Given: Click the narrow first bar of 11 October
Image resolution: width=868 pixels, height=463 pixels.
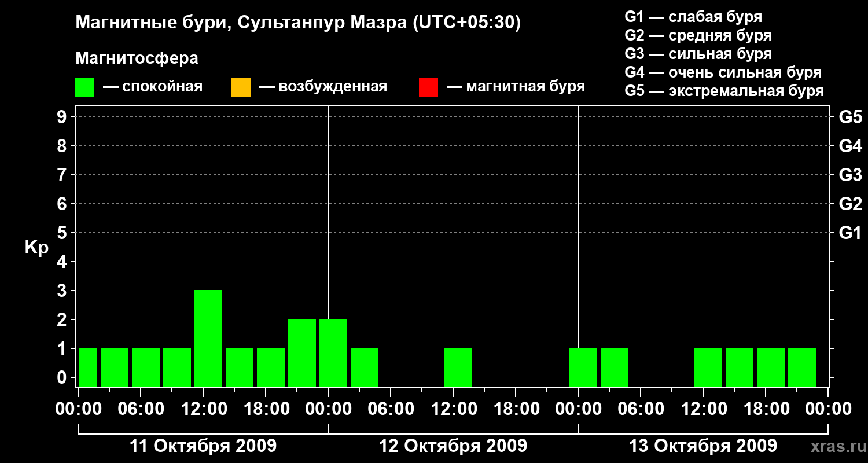Looking at the screenshot, I should [88, 367].
